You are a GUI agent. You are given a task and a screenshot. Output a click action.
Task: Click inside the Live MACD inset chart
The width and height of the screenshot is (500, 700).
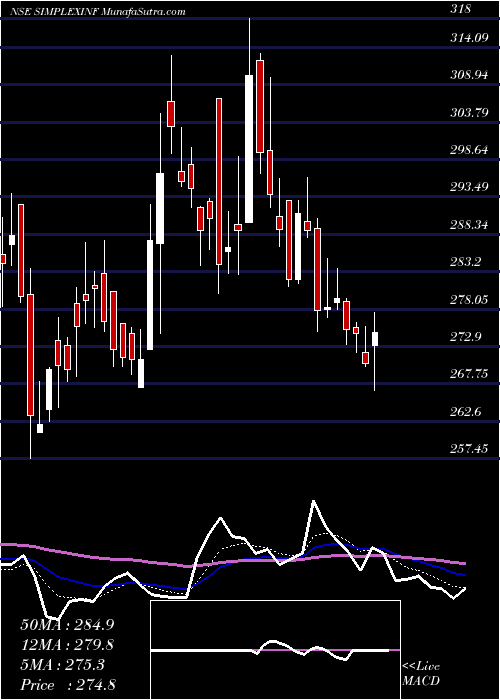pos(275,650)
